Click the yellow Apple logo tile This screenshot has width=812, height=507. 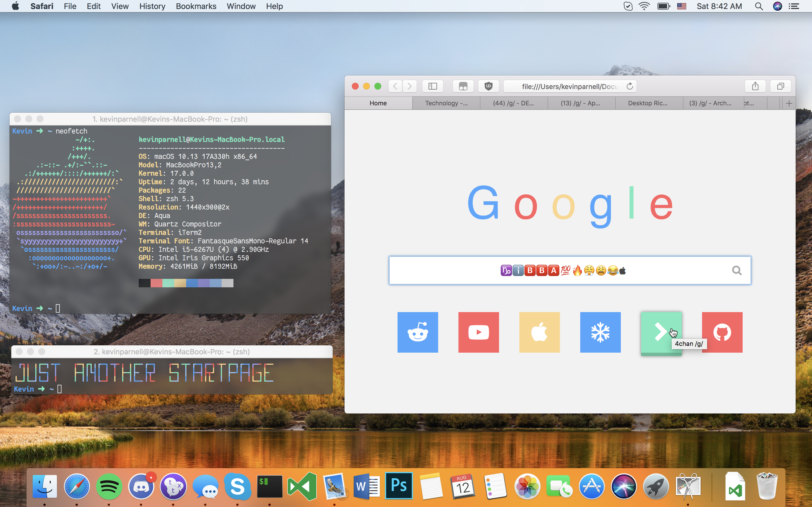pos(539,332)
